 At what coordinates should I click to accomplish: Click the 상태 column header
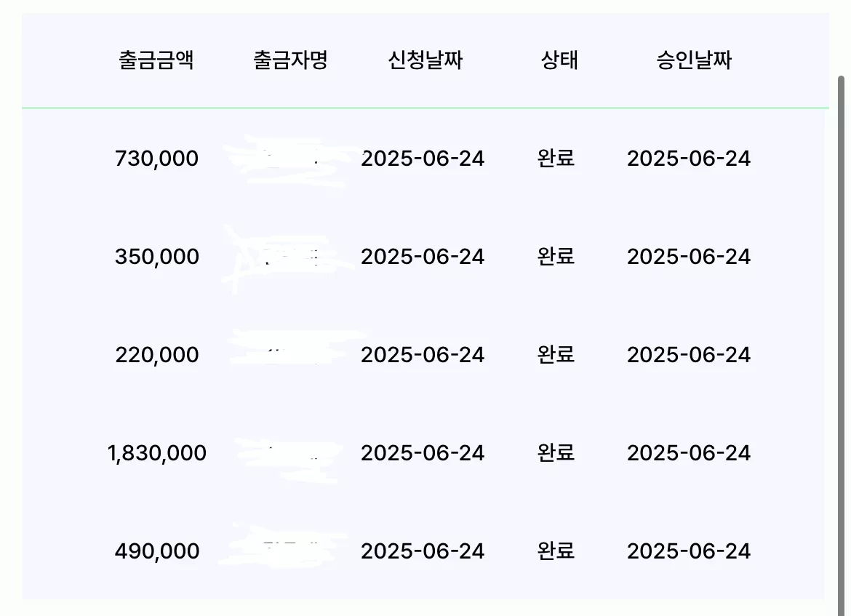coord(559,60)
